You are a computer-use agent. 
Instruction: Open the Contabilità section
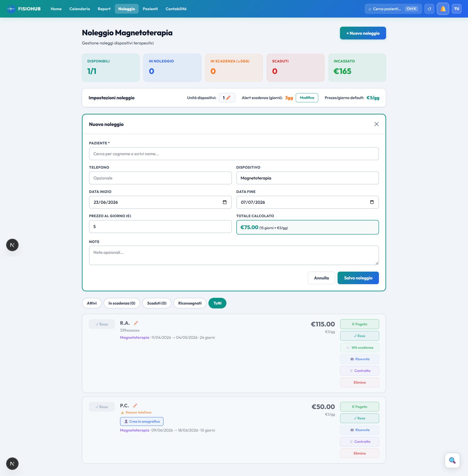coord(176,9)
